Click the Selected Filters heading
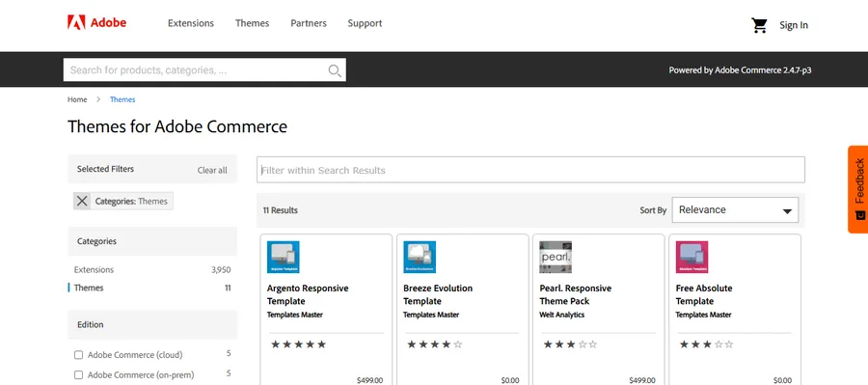The width and height of the screenshot is (868, 385). (105, 169)
